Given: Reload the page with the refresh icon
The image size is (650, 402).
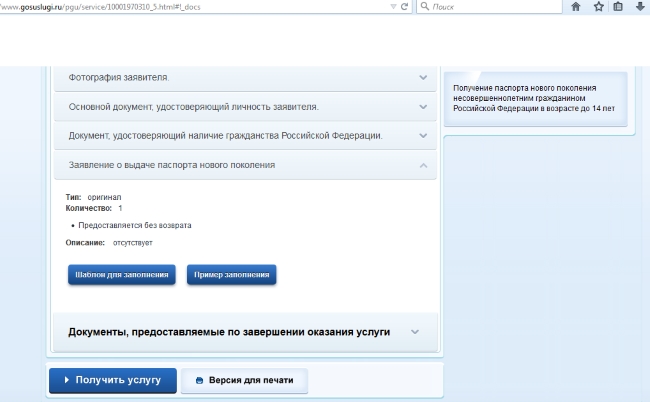Looking at the screenshot, I should click(404, 6).
